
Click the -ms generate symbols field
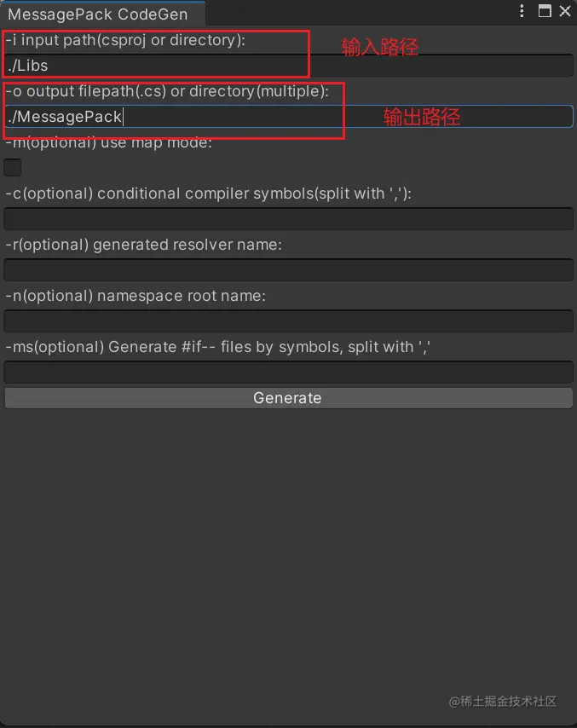287,372
